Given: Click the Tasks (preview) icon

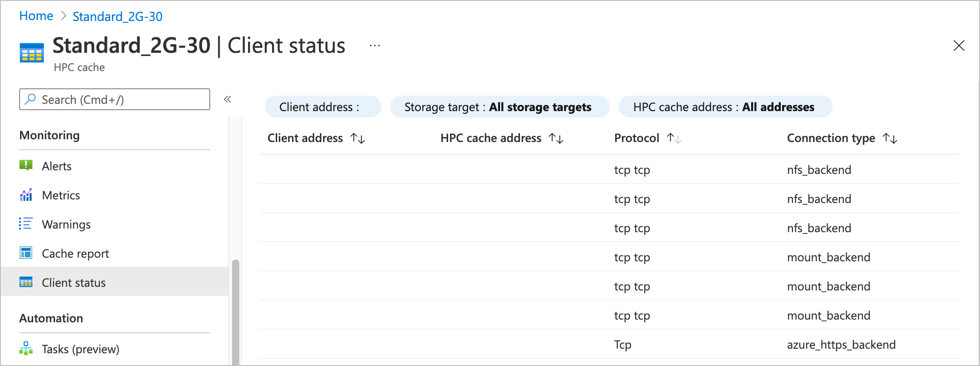Looking at the screenshot, I should (26, 349).
